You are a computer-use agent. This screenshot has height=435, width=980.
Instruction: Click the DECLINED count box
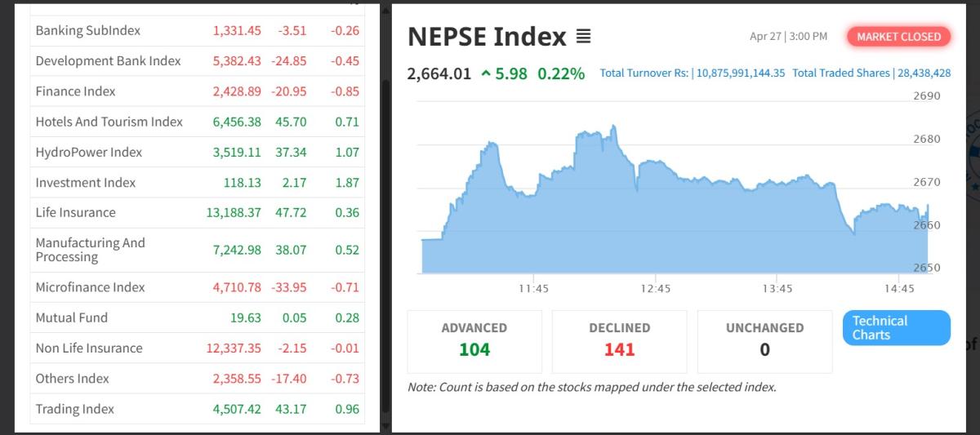point(619,340)
